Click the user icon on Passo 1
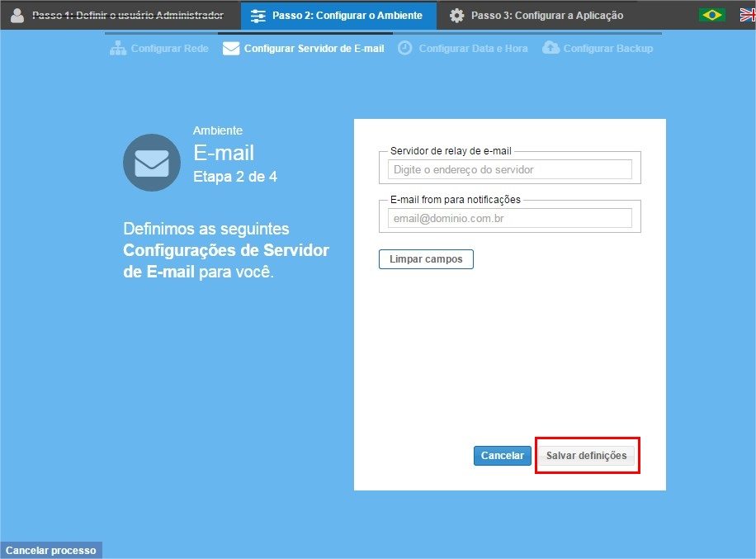Viewport: 756px width, 559px height. (x=17, y=15)
